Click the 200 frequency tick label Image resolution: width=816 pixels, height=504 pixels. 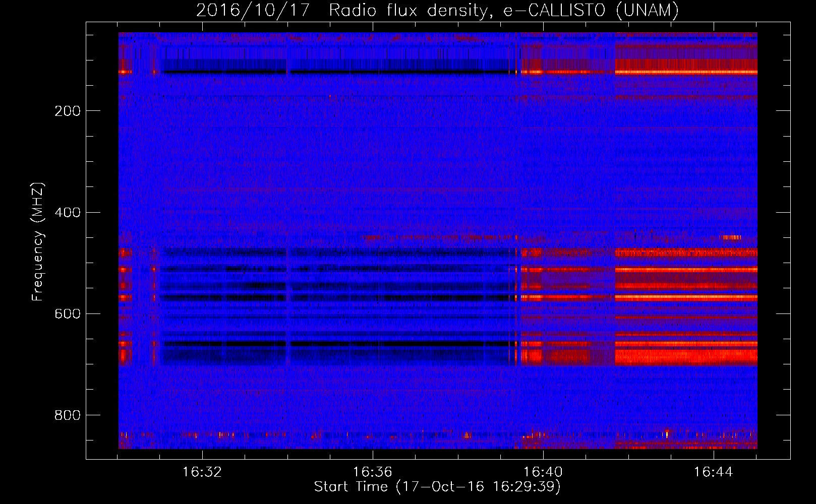(68, 111)
